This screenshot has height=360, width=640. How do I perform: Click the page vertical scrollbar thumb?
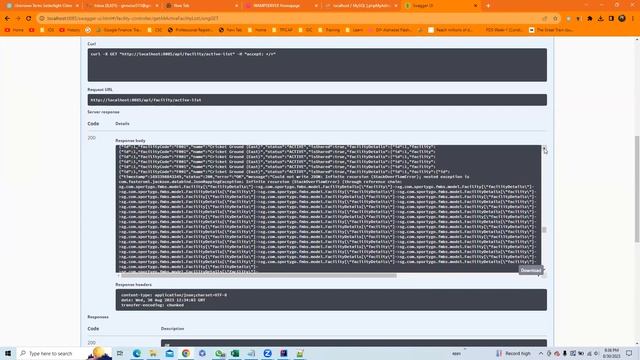pyautogui.click(x=637, y=189)
